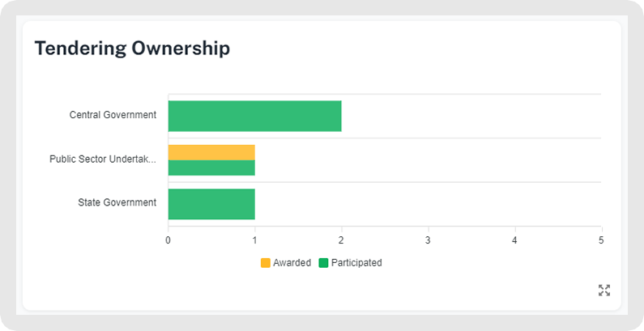Expand the Tendering Ownership chart to fullscreen
Image resolution: width=644 pixels, height=331 pixels.
[x=603, y=290]
